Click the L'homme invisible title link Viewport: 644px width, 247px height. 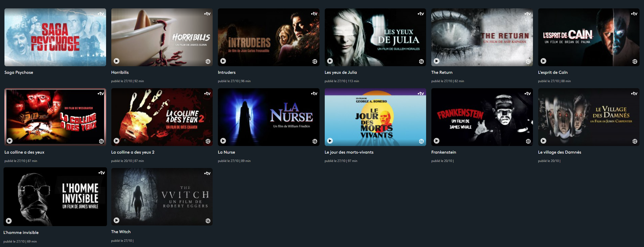(x=21, y=233)
